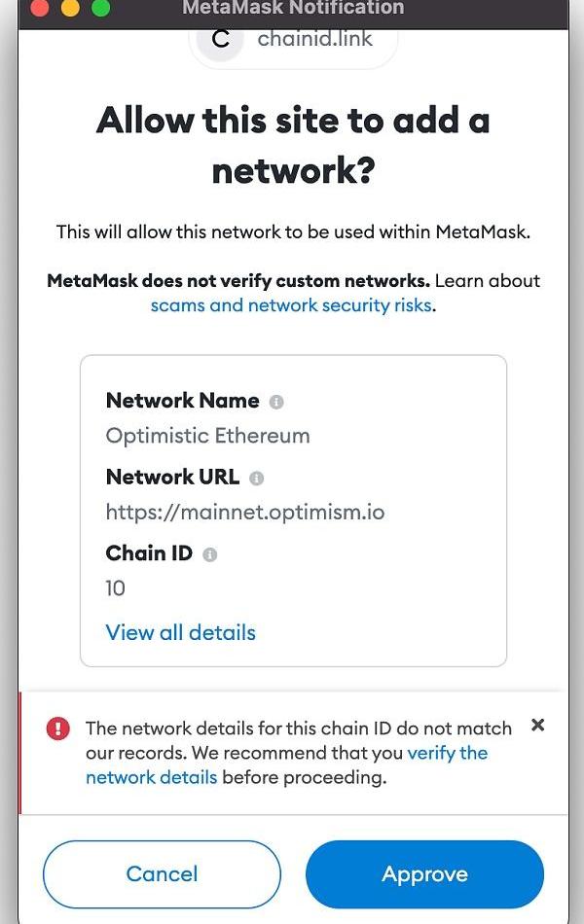This screenshot has height=924, width=584.
Task: Click the red warning exclamation icon
Action: coord(58,729)
